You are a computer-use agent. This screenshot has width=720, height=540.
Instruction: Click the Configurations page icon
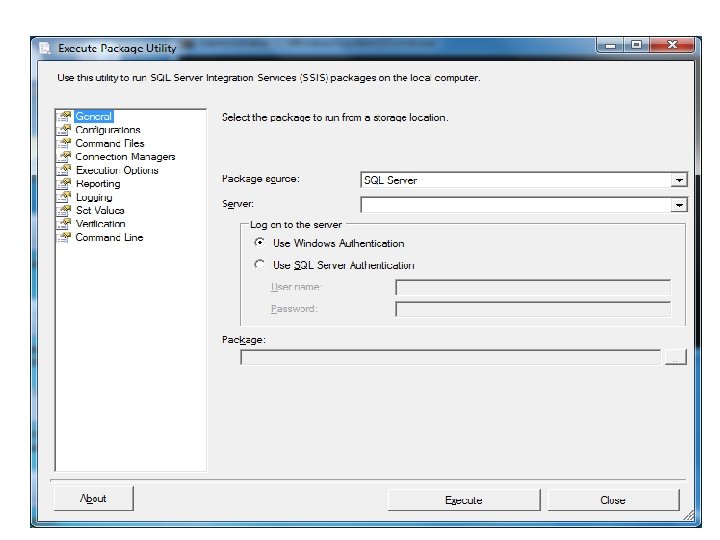pyautogui.click(x=64, y=130)
